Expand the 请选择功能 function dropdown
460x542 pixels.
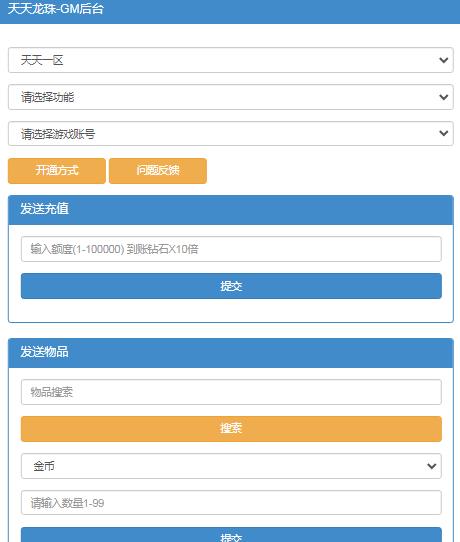(x=231, y=97)
